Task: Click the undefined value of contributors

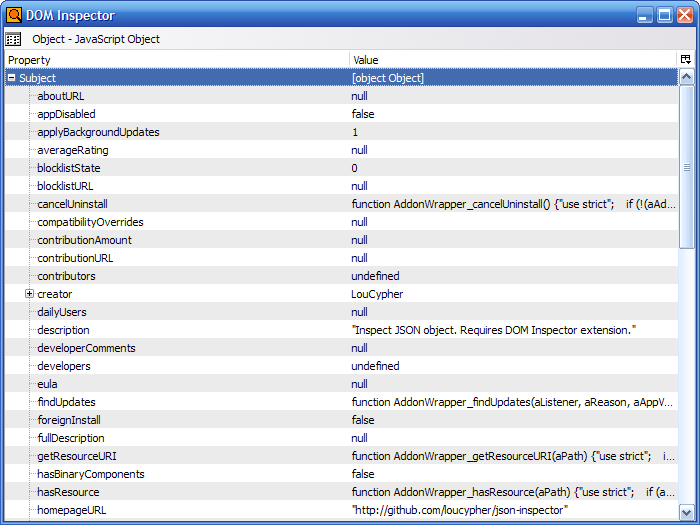Action: (375, 276)
